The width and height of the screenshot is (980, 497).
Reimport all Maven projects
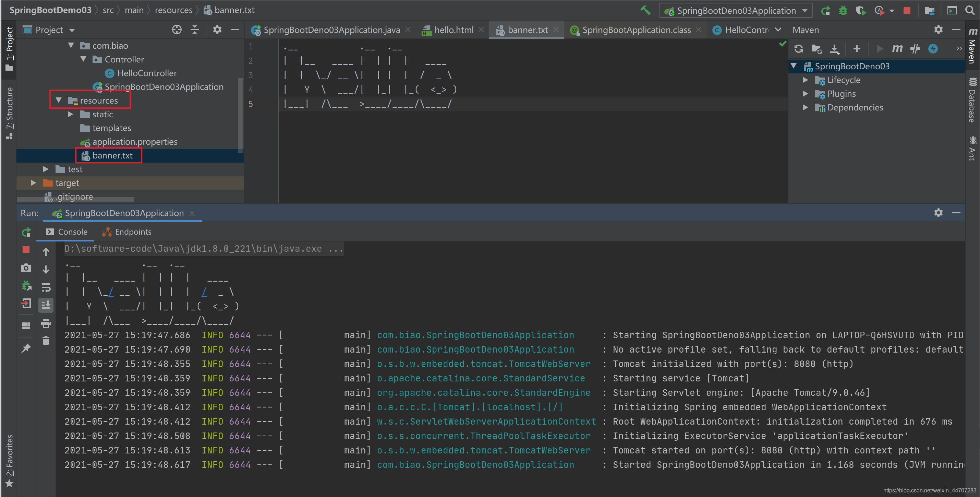(799, 49)
